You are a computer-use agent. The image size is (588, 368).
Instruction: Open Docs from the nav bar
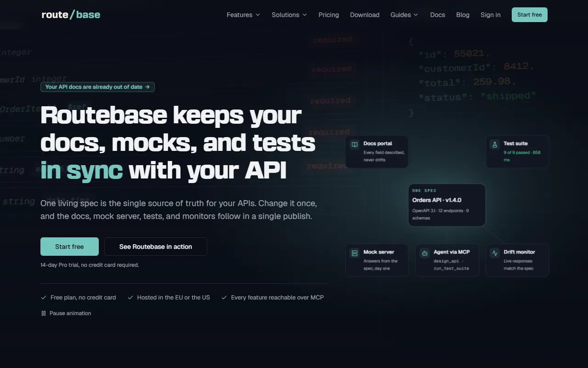[438, 15]
